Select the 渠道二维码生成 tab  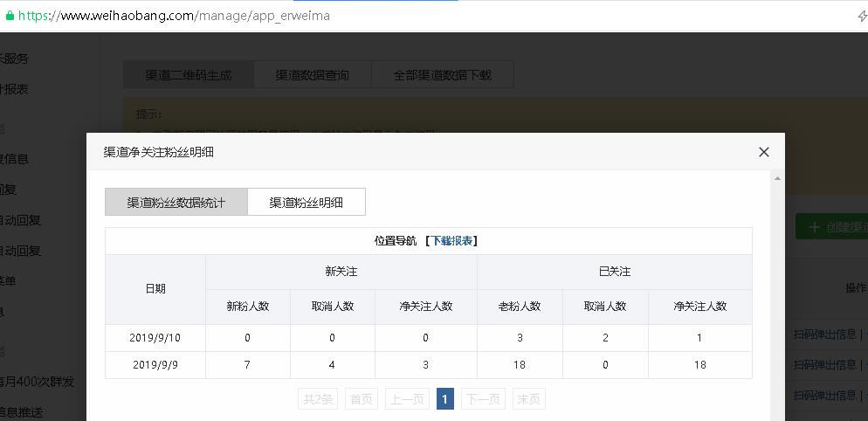(188, 75)
